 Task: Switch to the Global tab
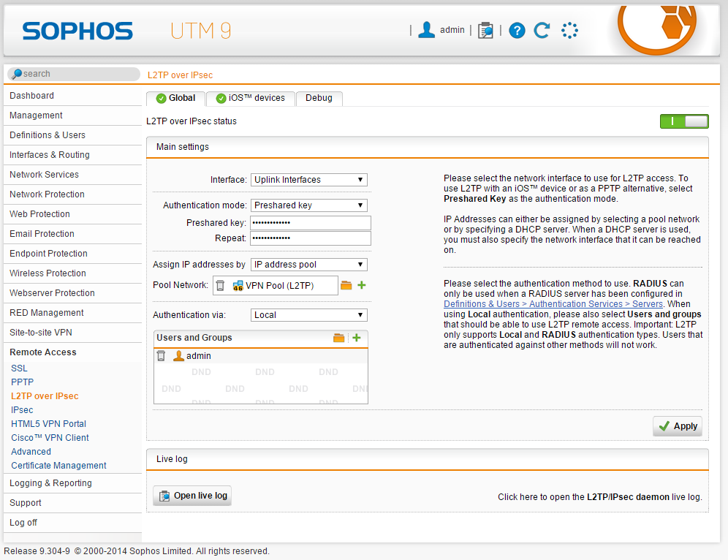click(x=175, y=99)
